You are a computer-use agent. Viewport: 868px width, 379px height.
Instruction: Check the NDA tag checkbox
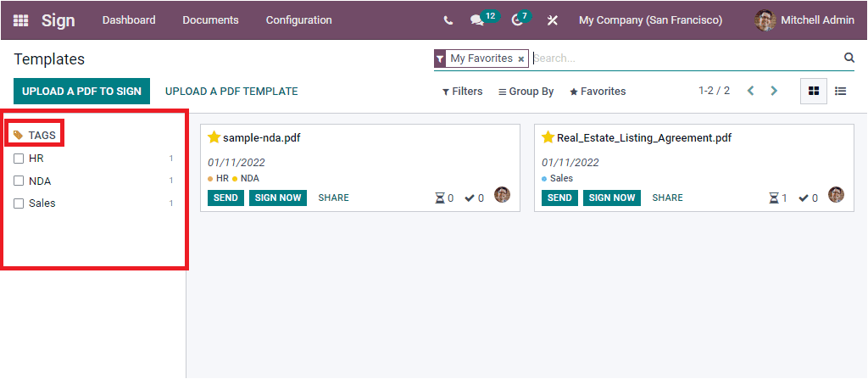pyautogui.click(x=19, y=181)
